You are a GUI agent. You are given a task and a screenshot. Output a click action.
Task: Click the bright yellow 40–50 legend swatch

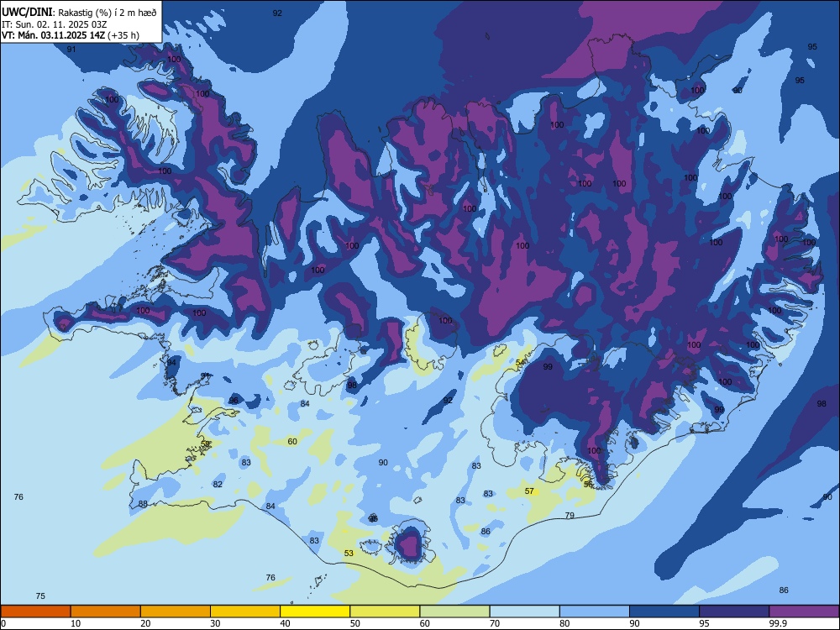[315, 612]
